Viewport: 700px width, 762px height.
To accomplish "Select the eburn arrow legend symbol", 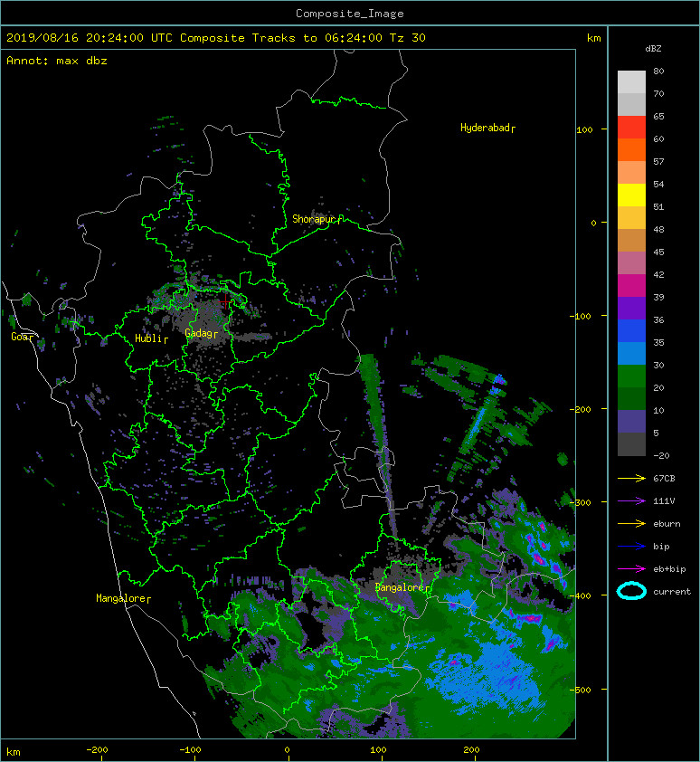I will (x=631, y=524).
